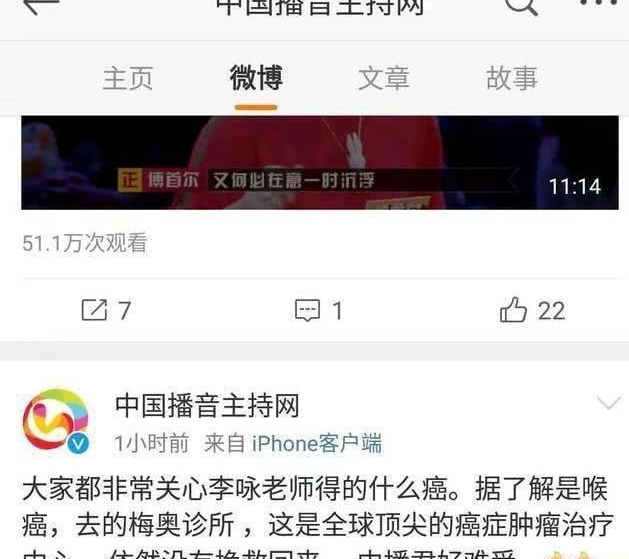Tap the back arrow icon
This screenshot has height=559, width=629.
pyautogui.click(x=41, y=6)
